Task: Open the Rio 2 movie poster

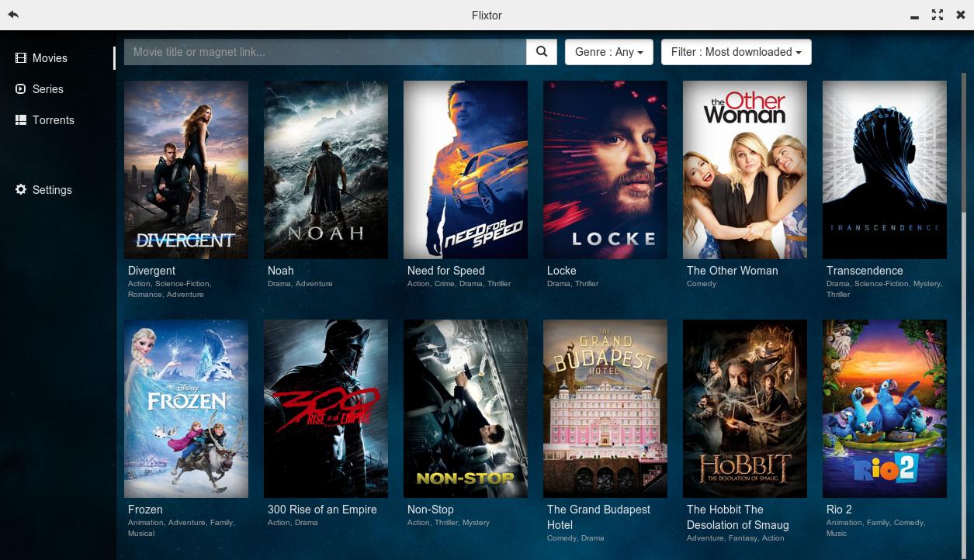Action: click(x=885, y=409)
